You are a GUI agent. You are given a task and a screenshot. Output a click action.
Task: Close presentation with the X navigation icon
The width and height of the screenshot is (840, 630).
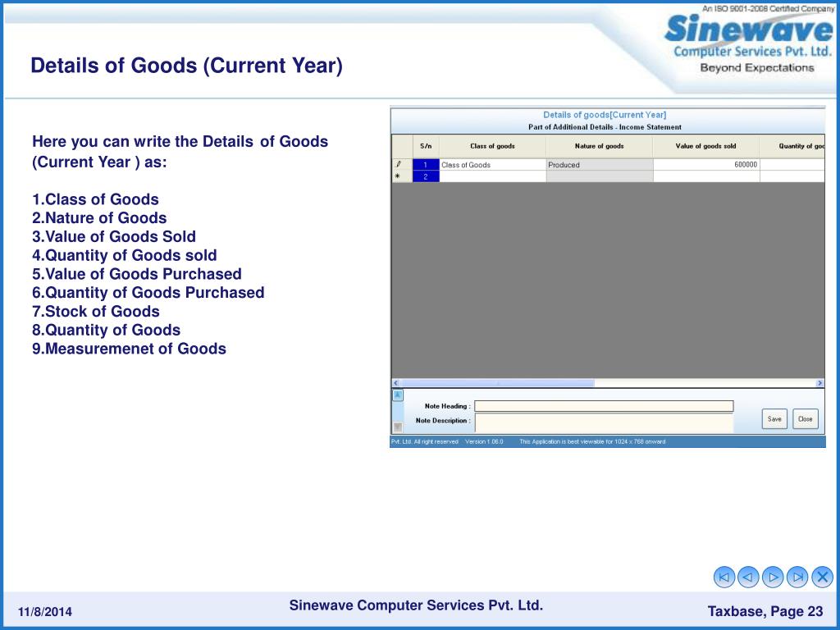pyautogui.click(x=822, y=577)
